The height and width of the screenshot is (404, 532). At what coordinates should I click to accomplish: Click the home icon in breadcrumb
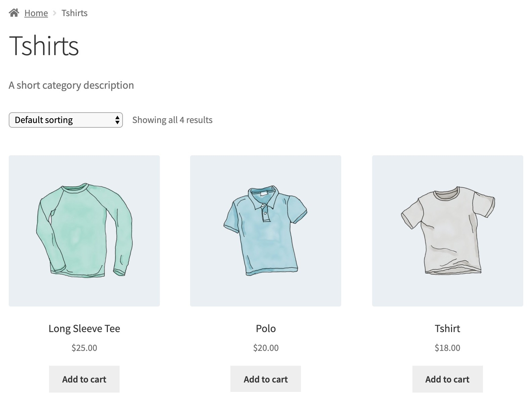(x=14, y=13)
